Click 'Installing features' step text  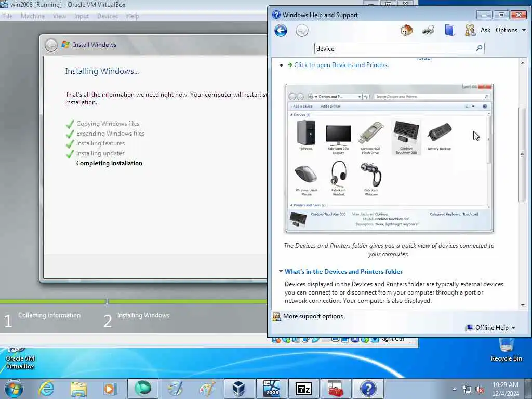(x=100, y=143)
